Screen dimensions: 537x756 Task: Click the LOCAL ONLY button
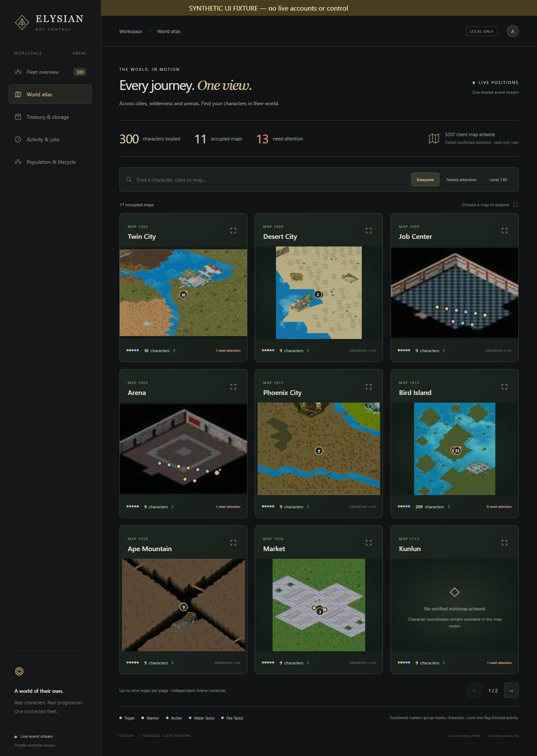click(481, 31)
